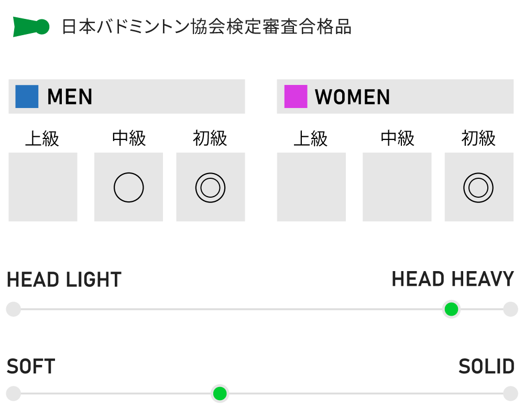
Task: Click the single circle under men's 中級
Action: (x=129, y=187)
